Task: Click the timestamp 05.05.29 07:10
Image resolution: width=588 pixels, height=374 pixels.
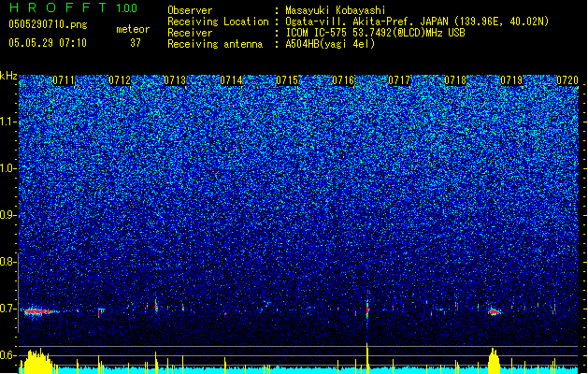Action: click(x=48, y=43)
